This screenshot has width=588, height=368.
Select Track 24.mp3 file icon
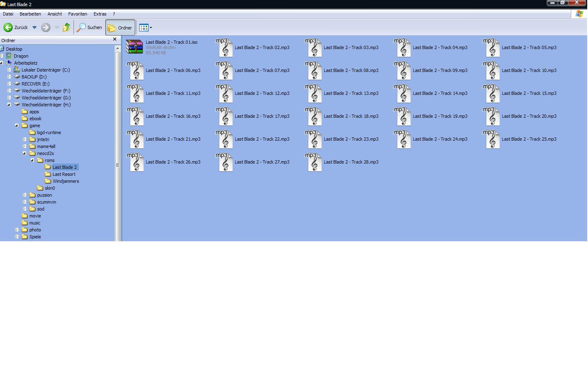[404, 139]
